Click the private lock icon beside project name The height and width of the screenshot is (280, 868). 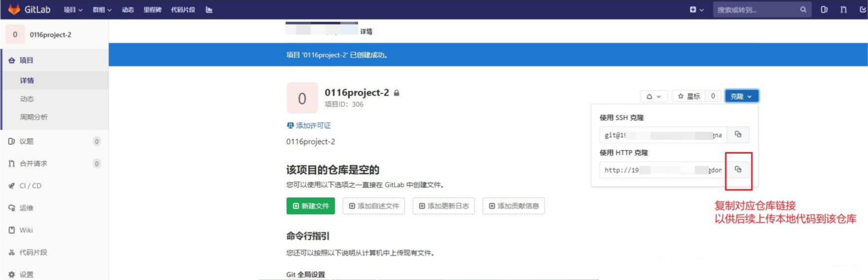397,93
